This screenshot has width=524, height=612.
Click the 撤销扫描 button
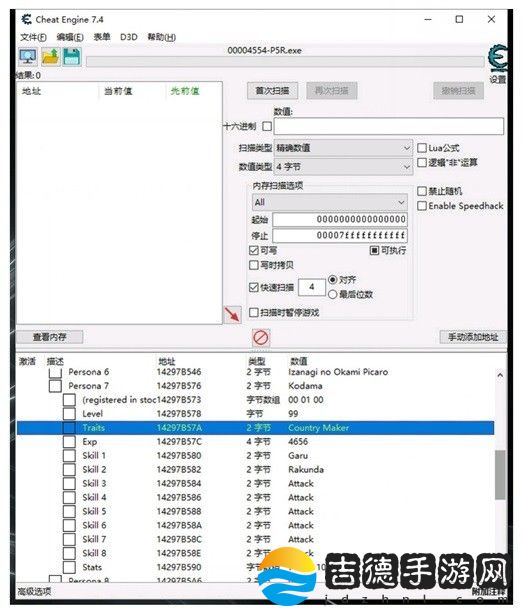pos(458,91)
